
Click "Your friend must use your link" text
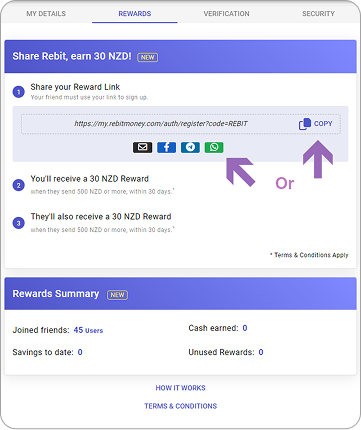tap(89, 97)
